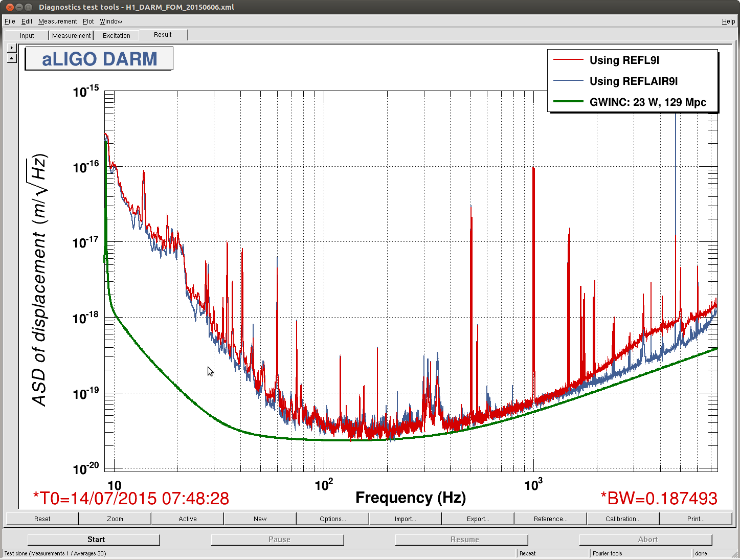Open plot Options dialog
The height and width of the screenshot is (560, 740).
click(x=333, y=519)
